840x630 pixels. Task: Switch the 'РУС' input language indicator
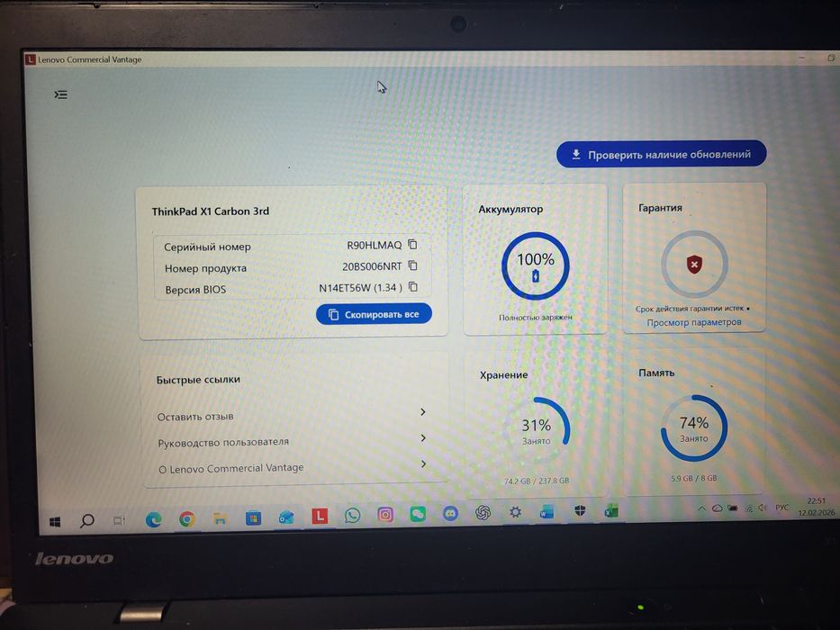coord(782,508)
